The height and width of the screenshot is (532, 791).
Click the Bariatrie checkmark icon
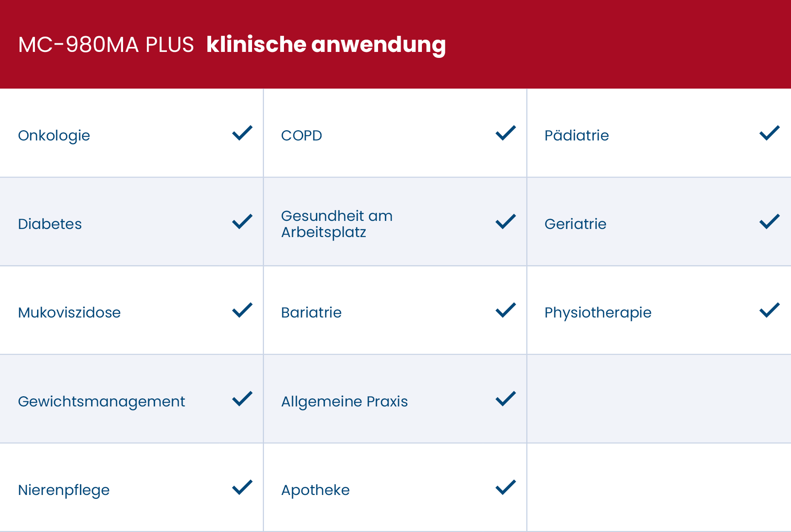tap(506, 310)
